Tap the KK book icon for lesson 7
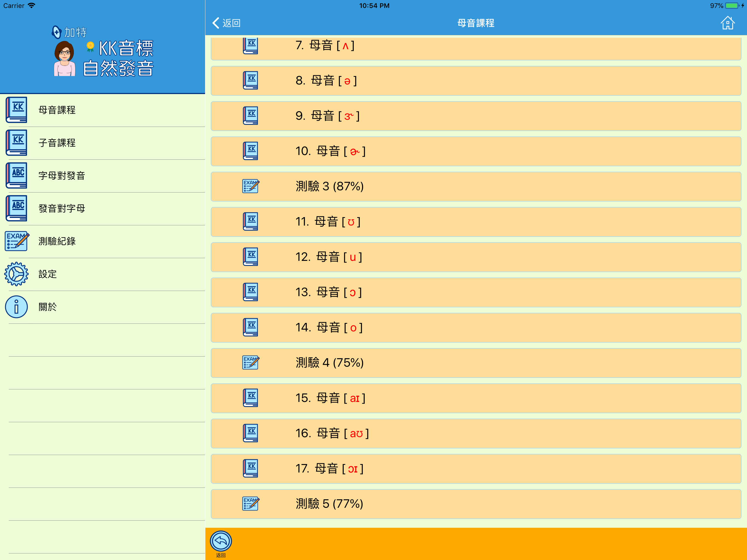Screen dimensions: 747x560 point(250,46)
